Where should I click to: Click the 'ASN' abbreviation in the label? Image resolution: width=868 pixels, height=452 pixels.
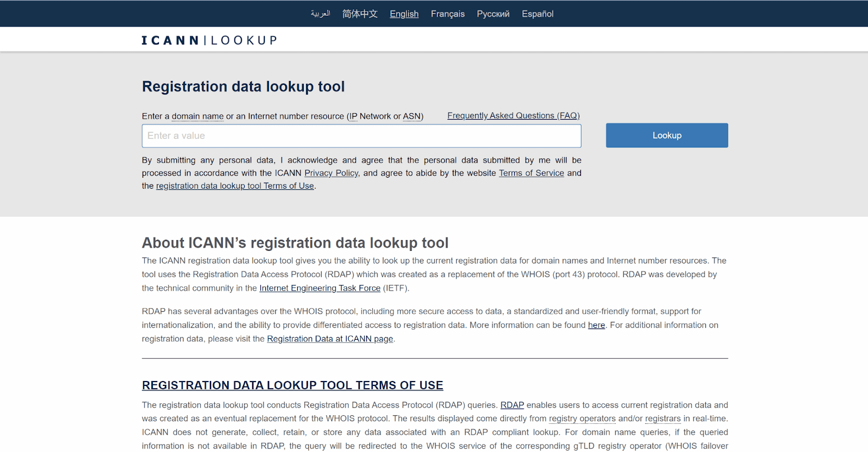coord(412,116)
